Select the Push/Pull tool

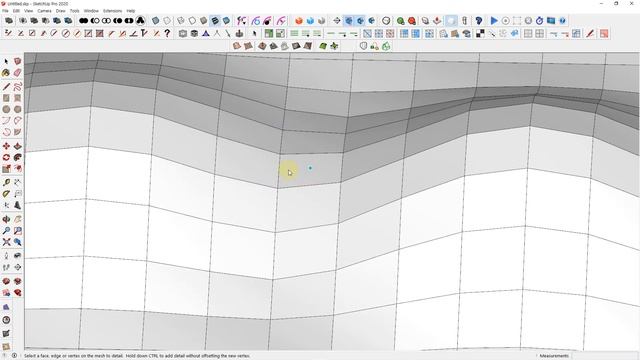tap(18, 146)
